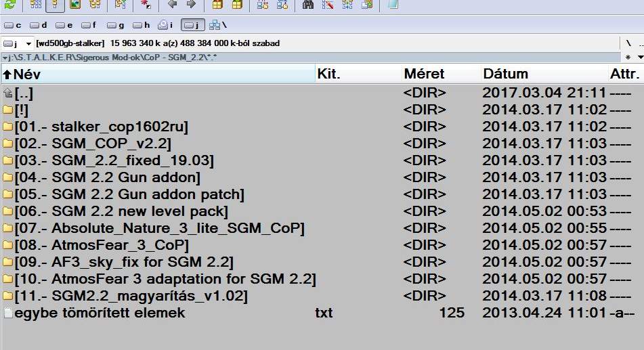Open the notepad toolbar icon

pos(393,4)
